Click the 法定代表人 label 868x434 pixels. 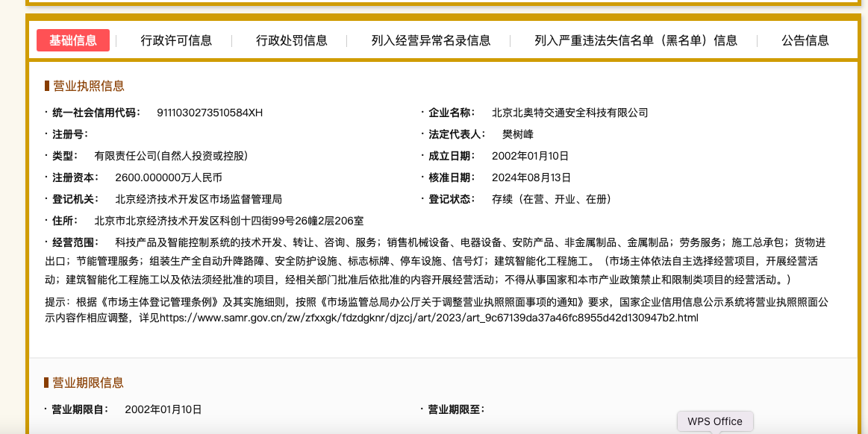[457, 134]
